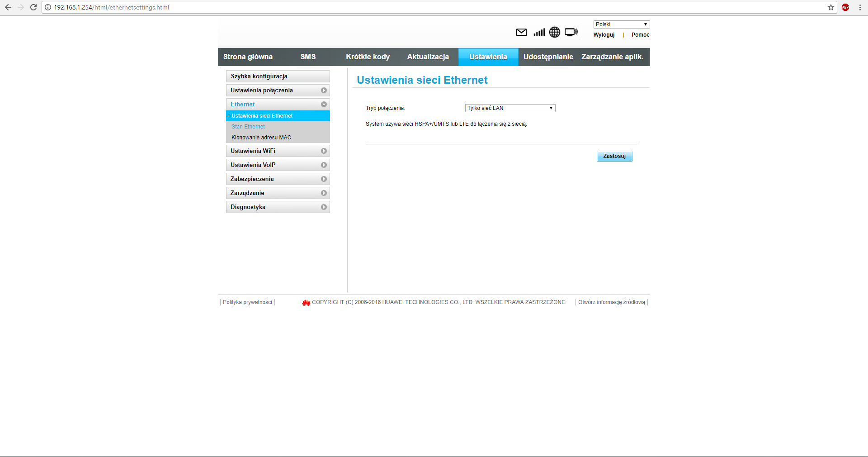868x457 pixels.
Task: Open the Adblock Plus extension icon
Action: [845, 7]
